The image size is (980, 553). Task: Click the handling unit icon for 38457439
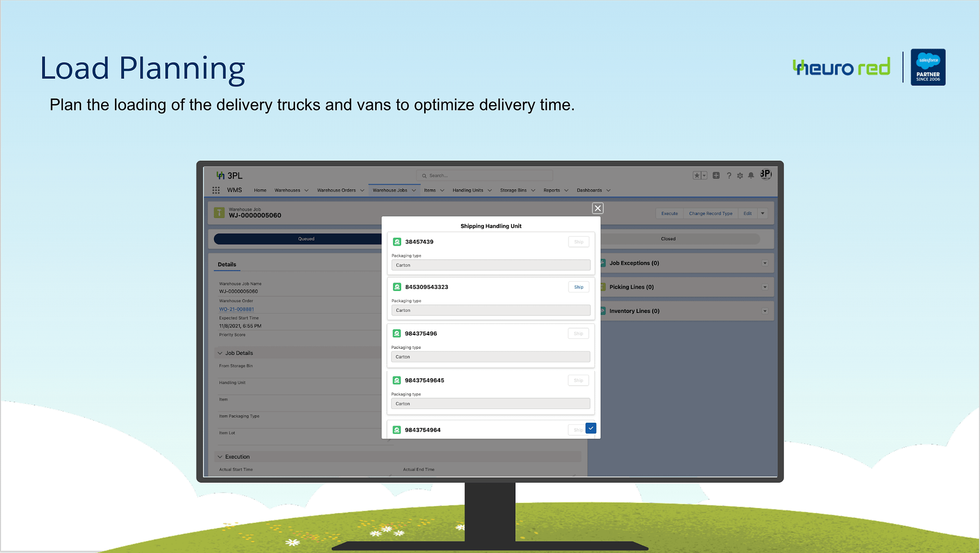pos(397,242)
